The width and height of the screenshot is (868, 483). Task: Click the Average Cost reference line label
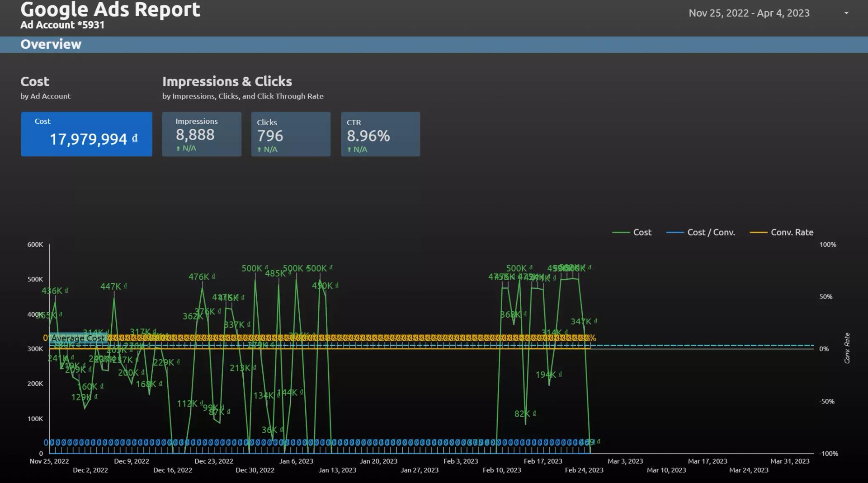[x=78, y=338]
